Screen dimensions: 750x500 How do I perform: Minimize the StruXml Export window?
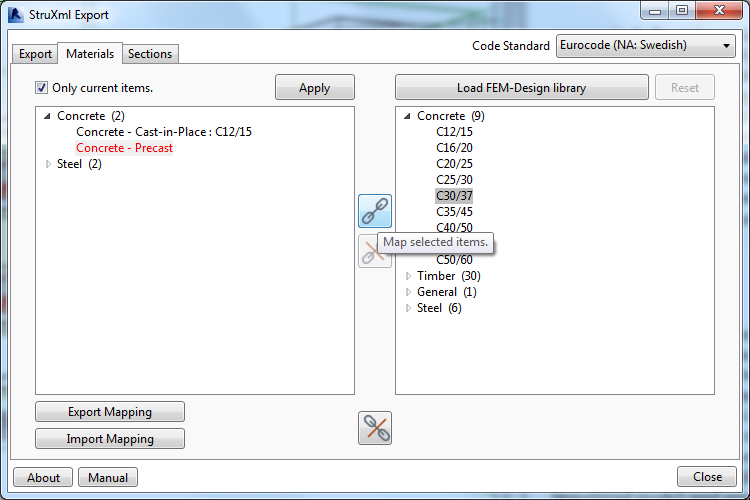(x=655, y=11)
